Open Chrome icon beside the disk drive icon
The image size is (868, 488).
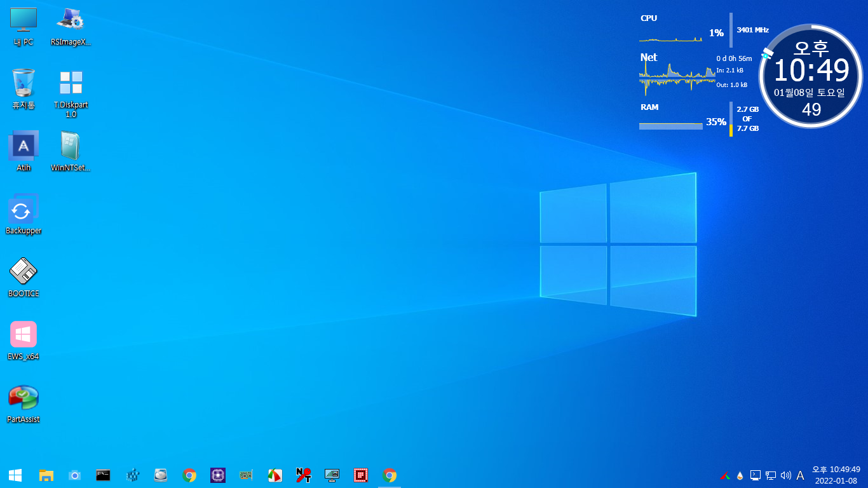click(x=189, y=475)
